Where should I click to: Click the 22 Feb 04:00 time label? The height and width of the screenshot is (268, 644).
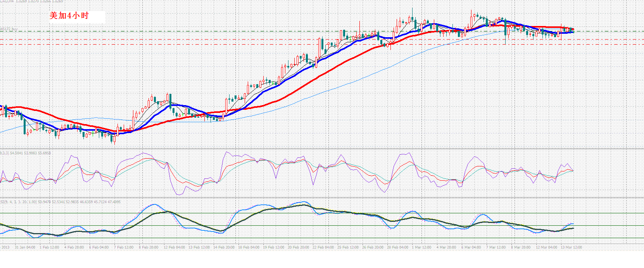323,247
